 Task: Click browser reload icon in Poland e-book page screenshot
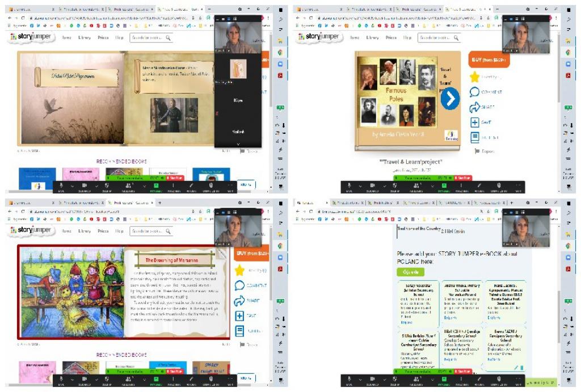click(x=311, y=211)
